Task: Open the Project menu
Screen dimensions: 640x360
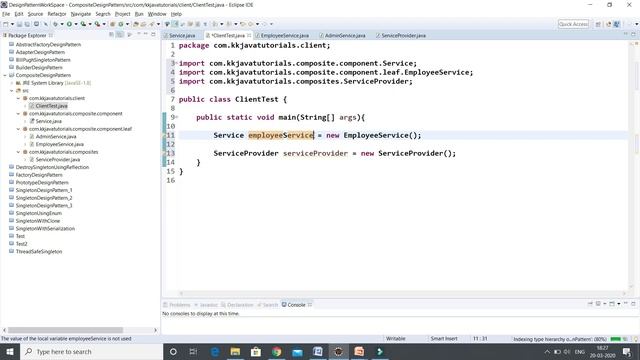Action: pos(122,14)
